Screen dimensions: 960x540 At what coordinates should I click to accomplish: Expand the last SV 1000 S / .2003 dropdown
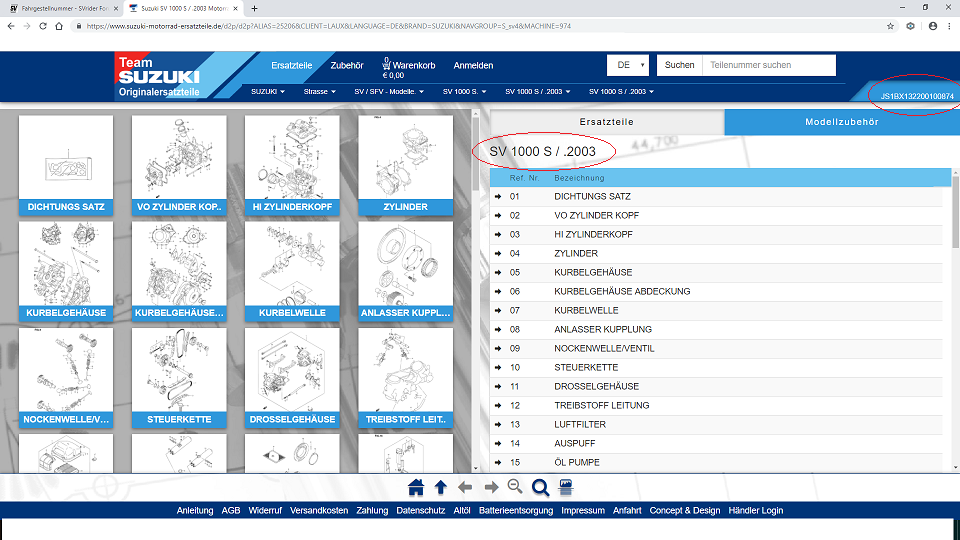621,91
